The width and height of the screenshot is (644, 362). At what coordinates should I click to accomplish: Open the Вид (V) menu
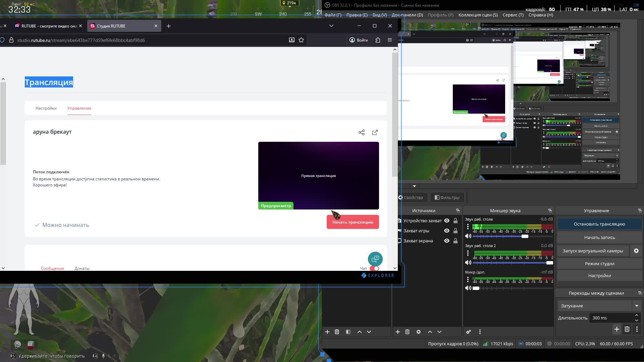point(379,15)
